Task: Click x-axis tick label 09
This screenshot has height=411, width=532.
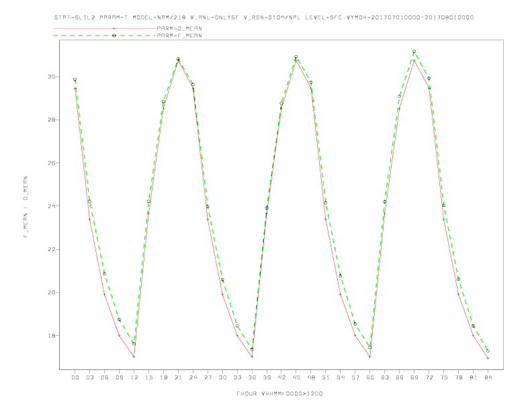Action: (120, 377)
